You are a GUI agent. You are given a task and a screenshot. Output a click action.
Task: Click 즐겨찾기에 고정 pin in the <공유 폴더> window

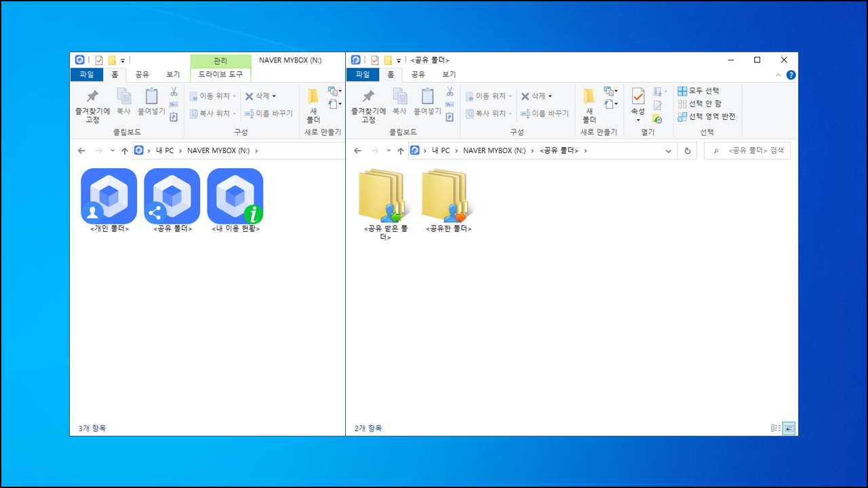368,106
